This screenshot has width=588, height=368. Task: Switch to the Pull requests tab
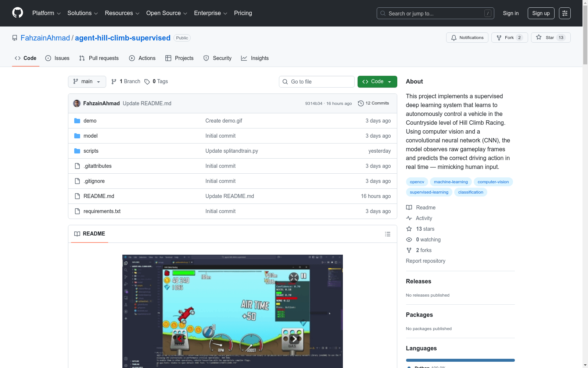click(x=99, y=58)
